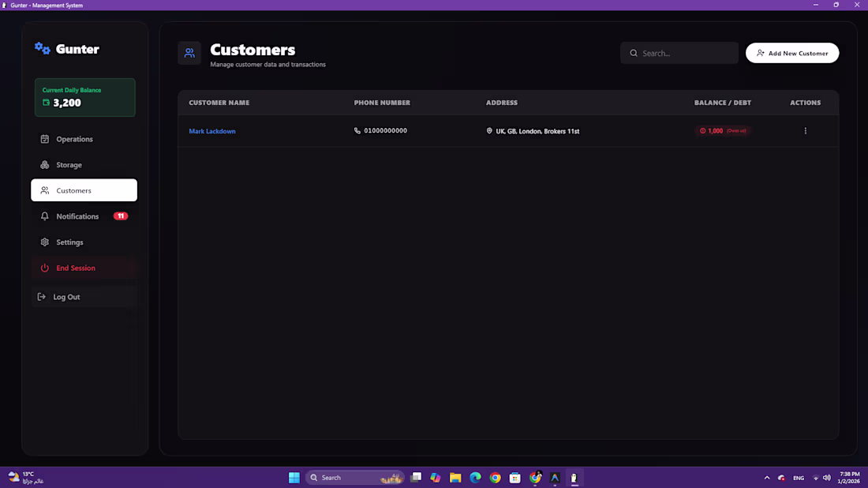The width and height of the screenshot is (868, 488).
Task: Click the Gunter gears logo icon
Action: (x=42, y=49)
